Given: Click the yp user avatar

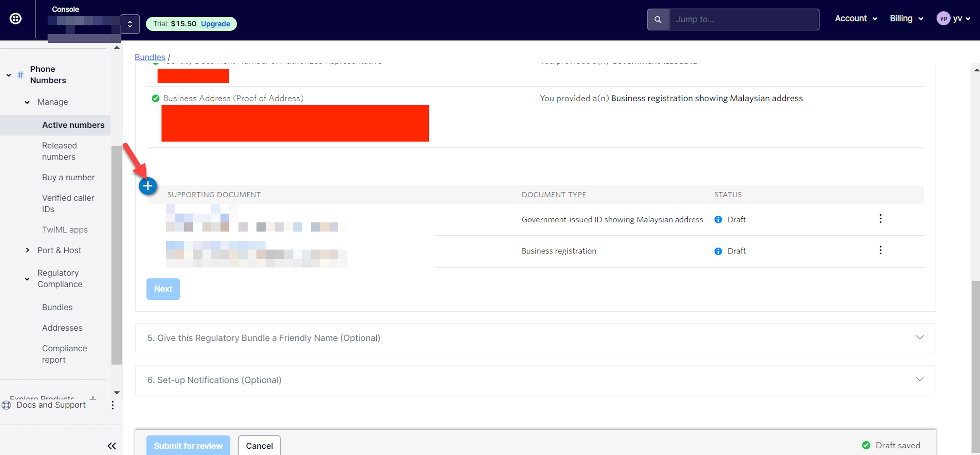Looking at the screenshot, I should tap(943, 18).
